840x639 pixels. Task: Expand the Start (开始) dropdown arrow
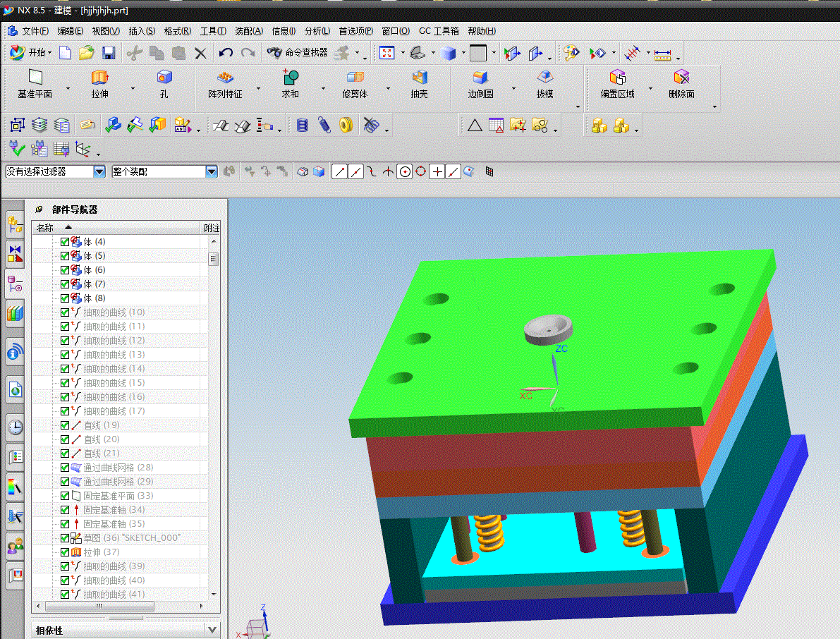coord(50,52)
